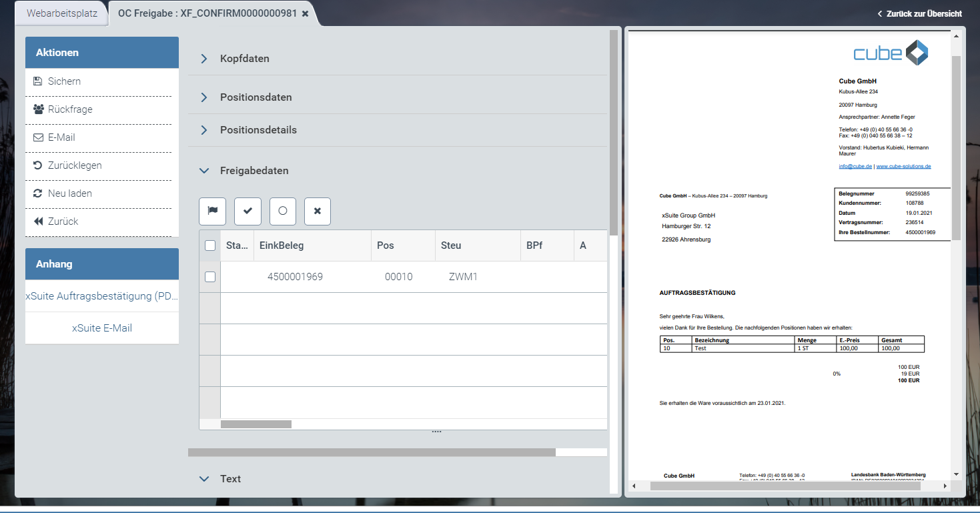
Task: Click the Neu laden refresh icon
Action: [x=38, y=193]
